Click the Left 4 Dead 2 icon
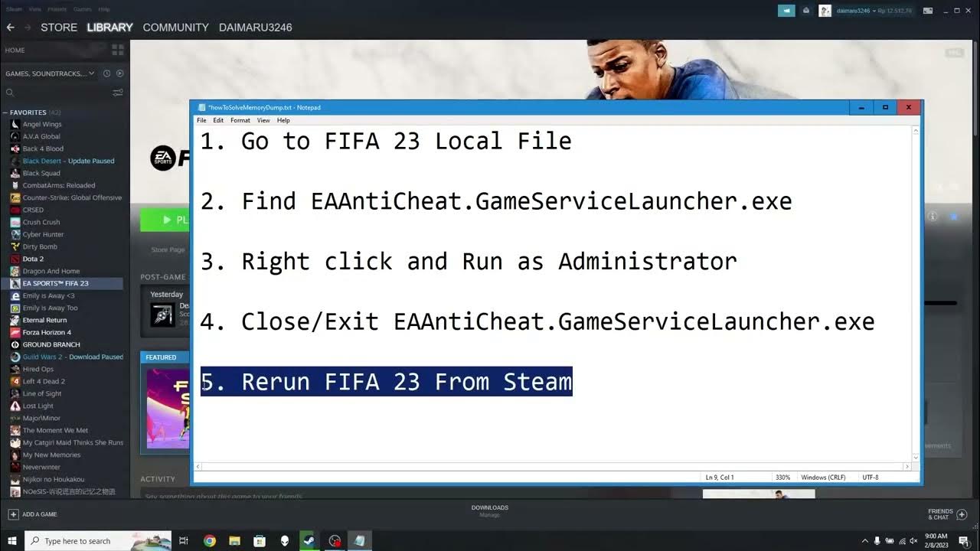This screenshot has width=980, height=551. [15, 381]
